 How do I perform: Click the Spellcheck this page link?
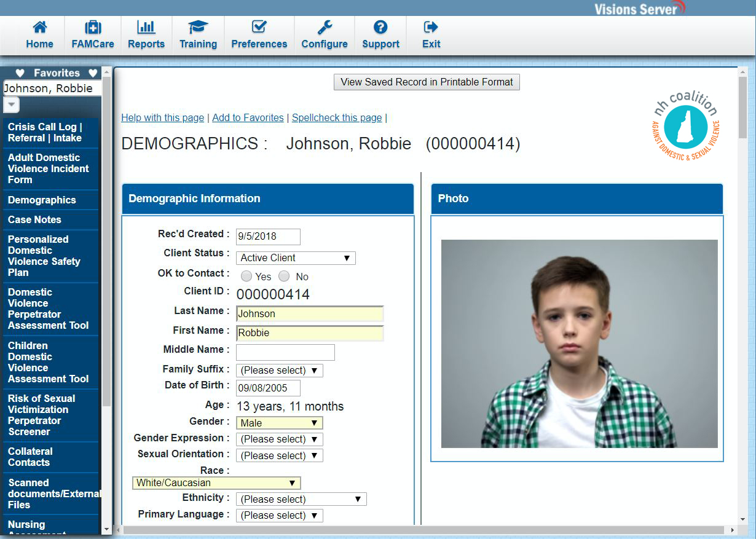click(x=337, y=117)
